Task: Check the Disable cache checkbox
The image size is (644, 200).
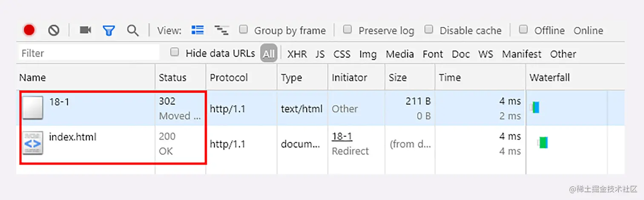Action: pyautogui.click(x=429, y=29)
